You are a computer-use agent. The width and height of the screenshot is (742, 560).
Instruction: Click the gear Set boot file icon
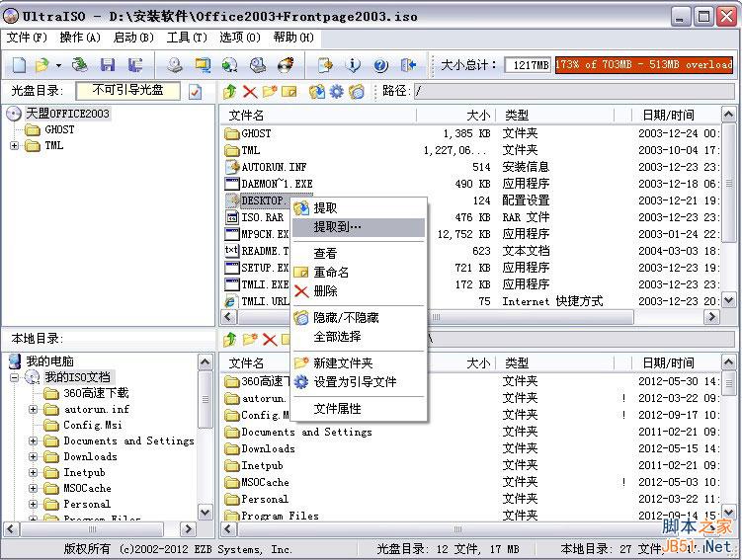(x=337, y=91)
